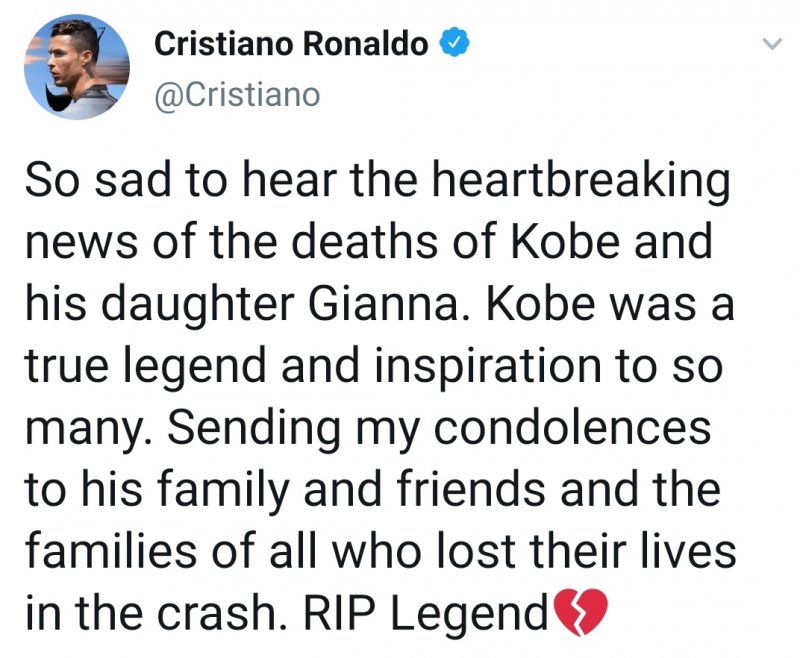Open the Cristiano Ronaldo display name link
Image resolution: width=800 pixels, height=658 pixels.
(292, 43)
